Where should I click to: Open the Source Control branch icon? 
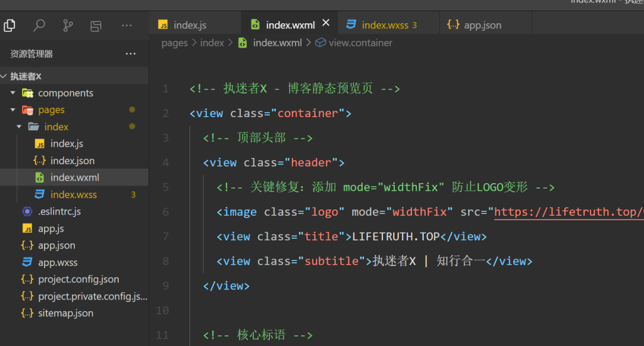point(68,25)
